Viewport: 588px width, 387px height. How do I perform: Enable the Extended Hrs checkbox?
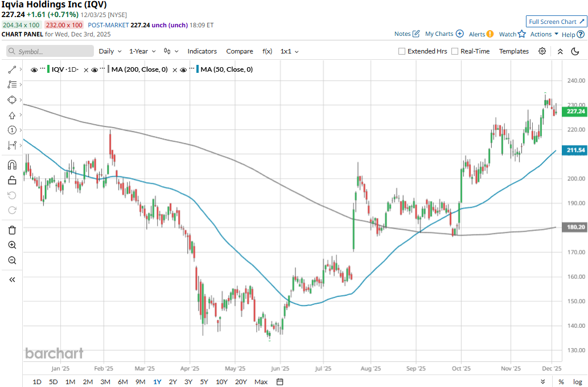click(402, 51)
